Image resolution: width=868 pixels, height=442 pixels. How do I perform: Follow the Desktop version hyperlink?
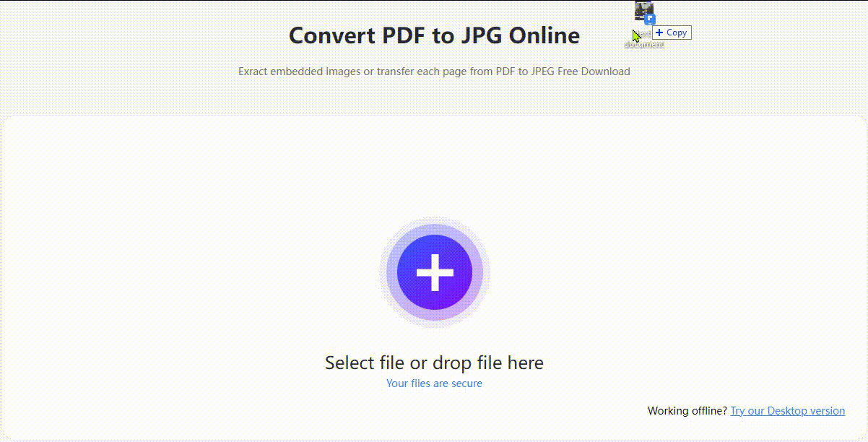click(x=787, y=410)
